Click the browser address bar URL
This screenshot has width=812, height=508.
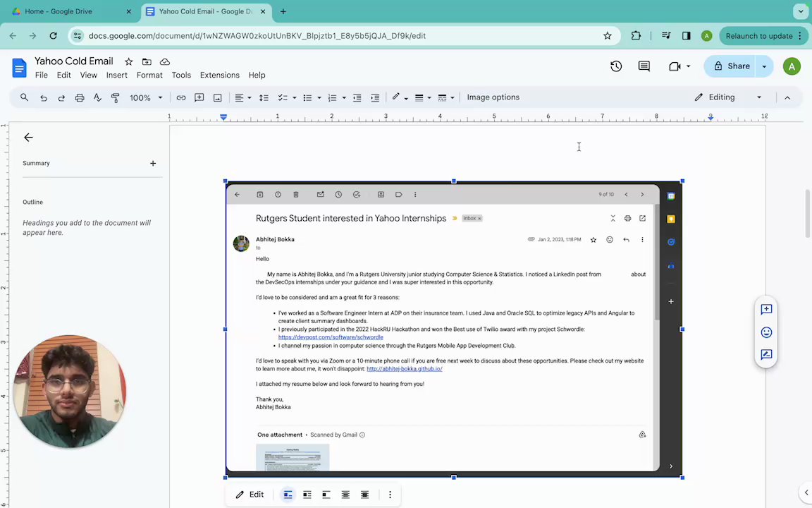(x=257, y=36)
